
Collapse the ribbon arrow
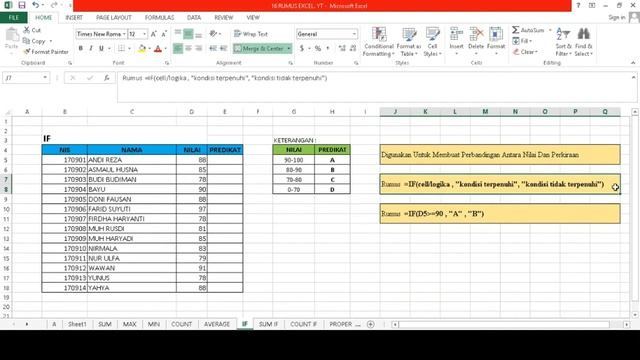pyautogui.click(x=633, y=63)
